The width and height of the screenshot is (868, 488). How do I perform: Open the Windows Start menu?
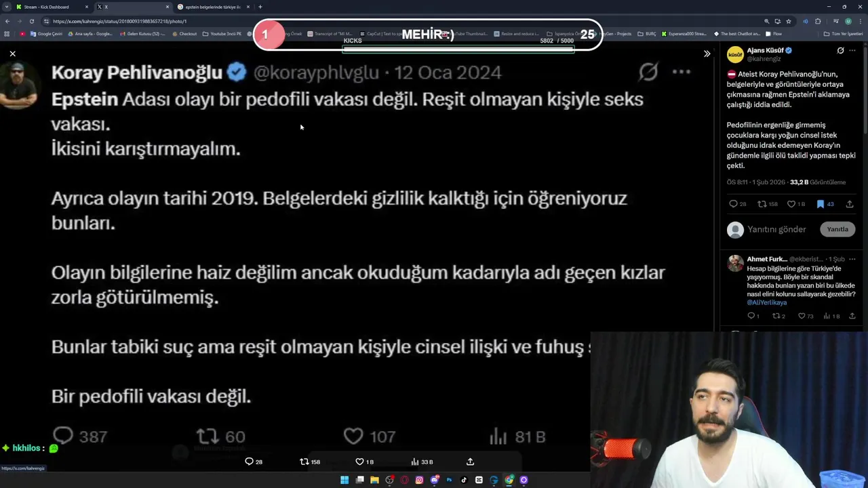pos(344,480)
